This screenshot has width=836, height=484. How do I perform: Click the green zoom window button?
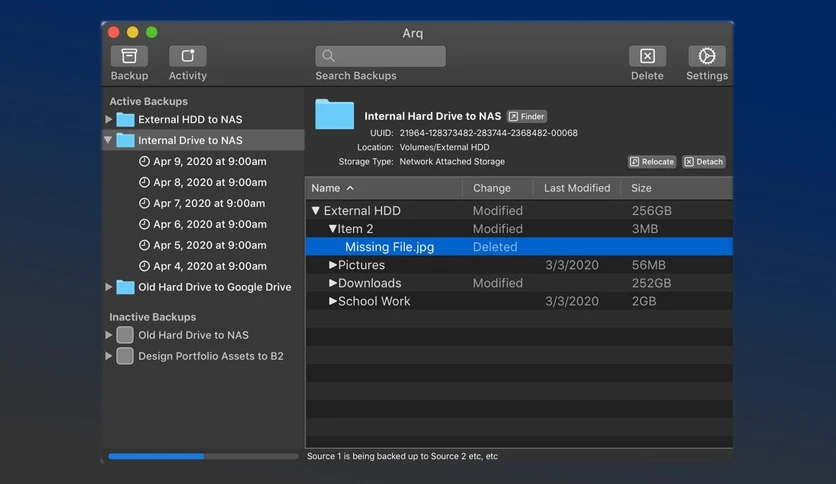pos(152,32)
